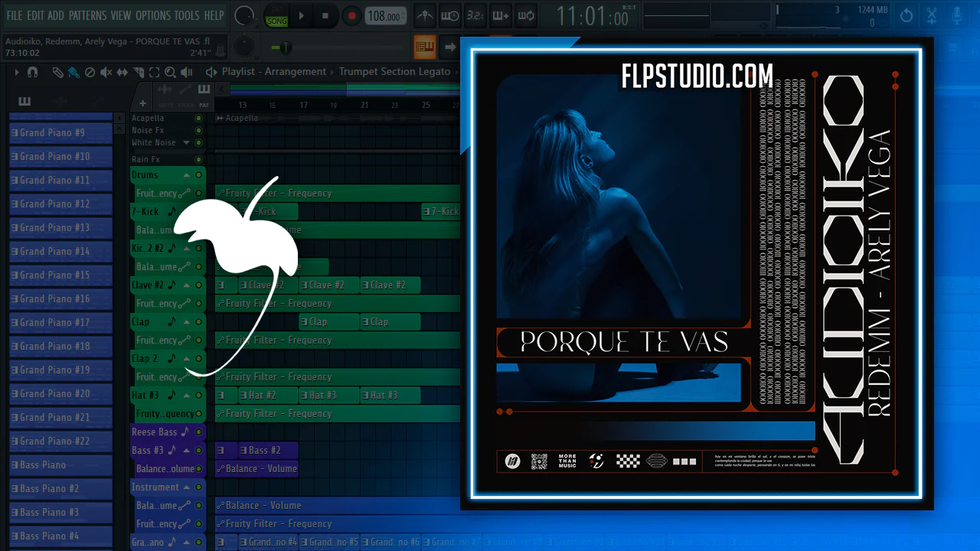Select the Slip tool in Playlist toolbar
This screenshot has width=980, height=551.
click(122, 72)
